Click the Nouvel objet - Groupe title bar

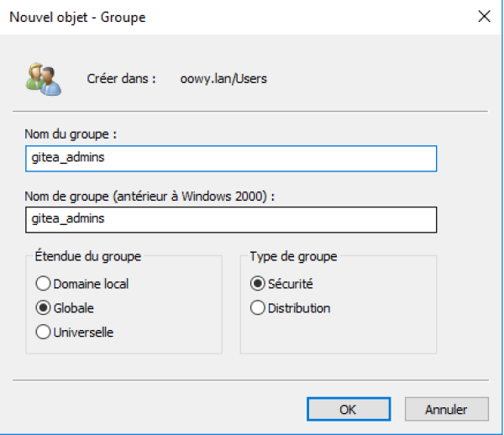tap(210, 17)
